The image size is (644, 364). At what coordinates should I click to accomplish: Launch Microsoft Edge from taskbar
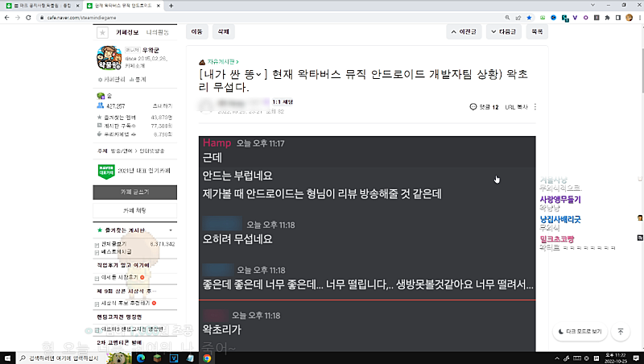pyautogui.click(x=141, y=358)
